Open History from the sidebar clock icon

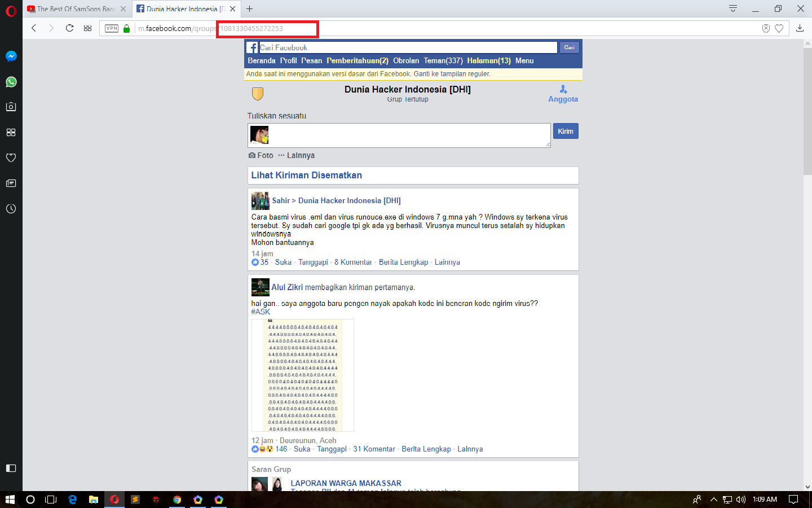pos(11,209)
